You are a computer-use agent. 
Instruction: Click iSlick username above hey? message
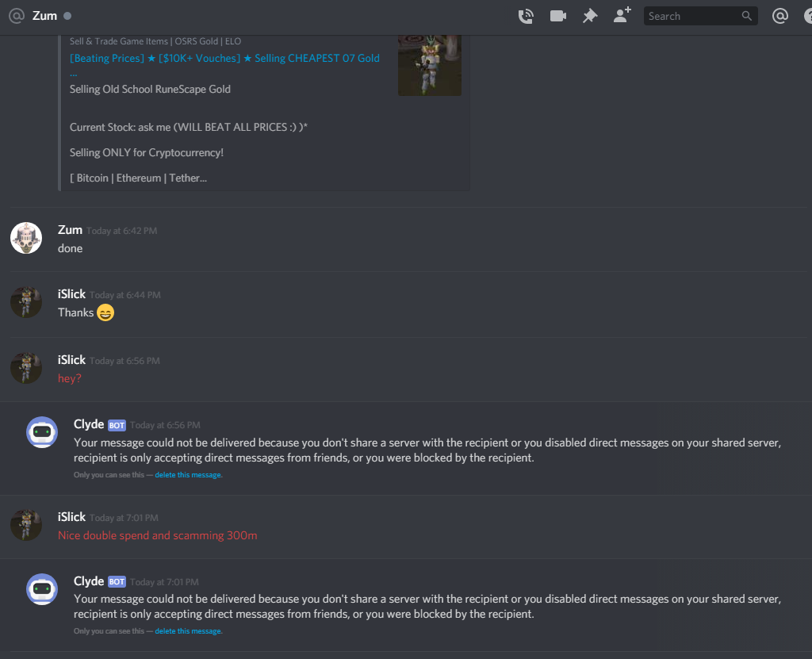point(71,360)
